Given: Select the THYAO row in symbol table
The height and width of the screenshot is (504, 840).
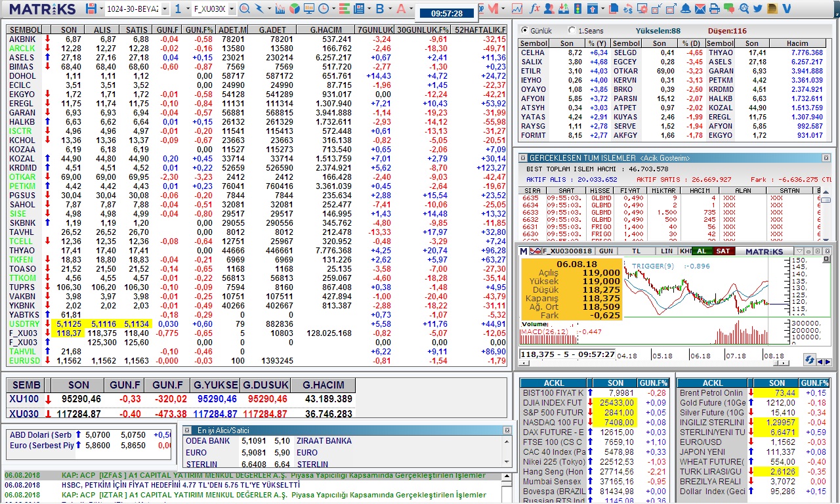Looking at the screenshot, I should click(x=257, y=251).
